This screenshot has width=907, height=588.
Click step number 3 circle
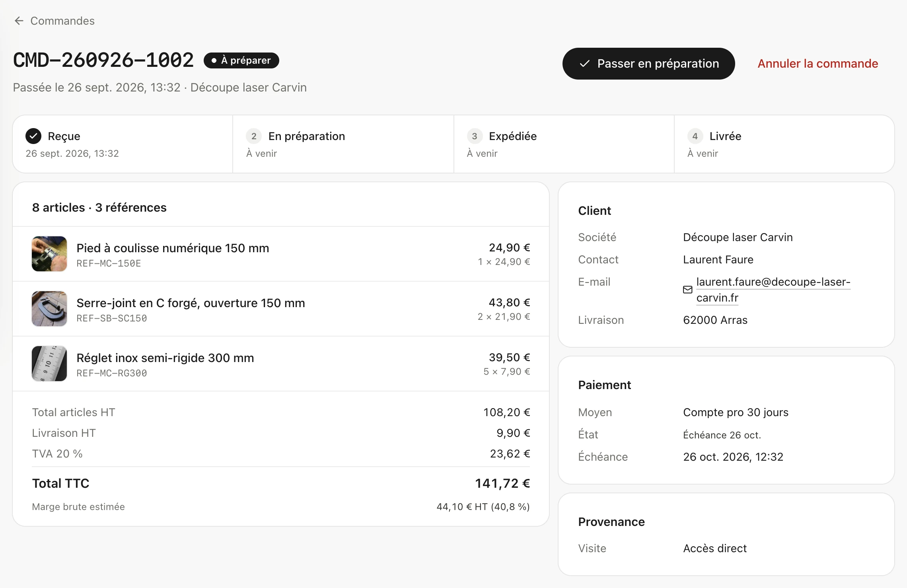(475, 136)
